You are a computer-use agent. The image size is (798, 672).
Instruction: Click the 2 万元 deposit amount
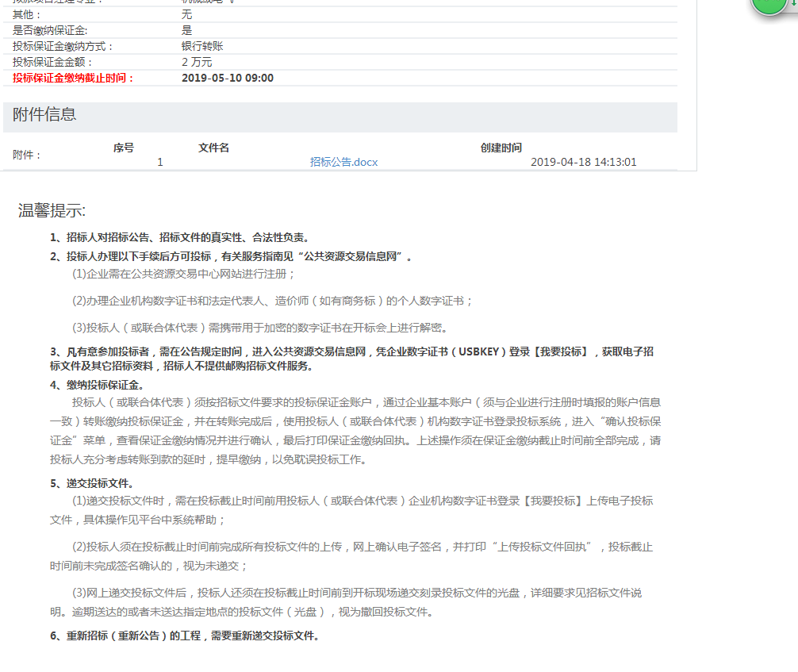[197, 62]
